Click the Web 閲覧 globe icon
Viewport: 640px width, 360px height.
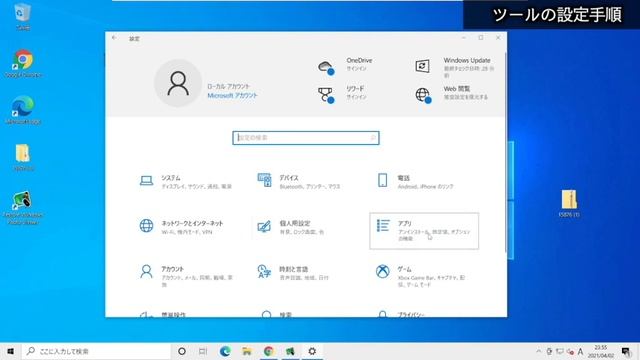click(423, 96)
